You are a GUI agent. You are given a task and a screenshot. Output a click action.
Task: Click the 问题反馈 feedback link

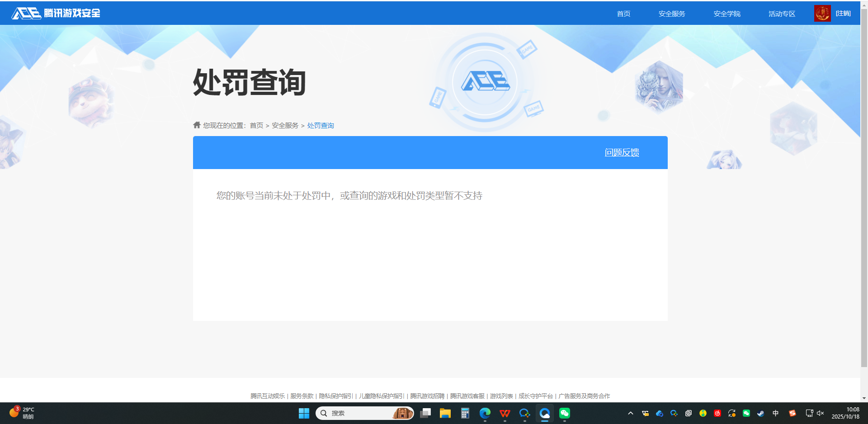tap(622, 152)
